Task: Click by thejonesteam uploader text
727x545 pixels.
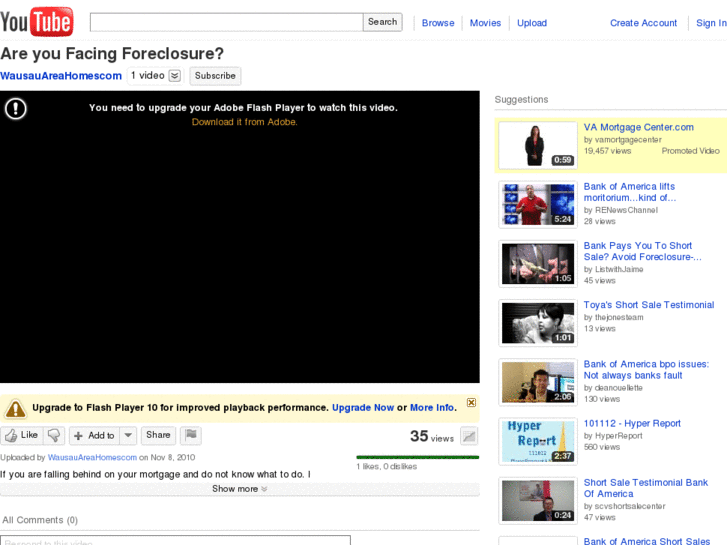Action: pyautogui.click(x=613, y=317)
